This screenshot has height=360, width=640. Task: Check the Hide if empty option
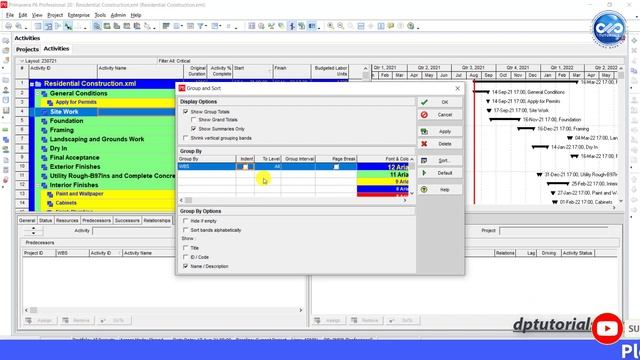click(186, 221)
